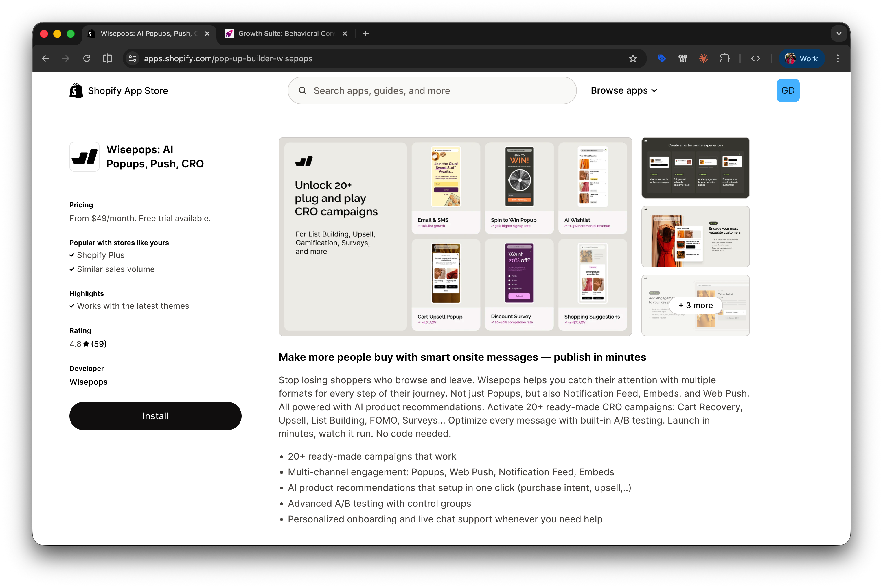Viewport: 883px width, 588px height.
Task: Switch to Growth Suite tab
Action: (286, 34)
